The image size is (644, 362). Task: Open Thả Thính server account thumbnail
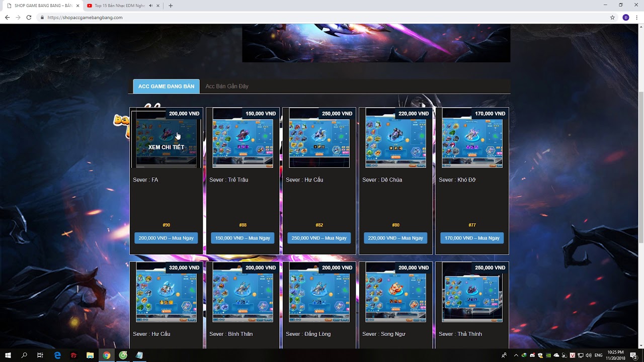[472, 292]
